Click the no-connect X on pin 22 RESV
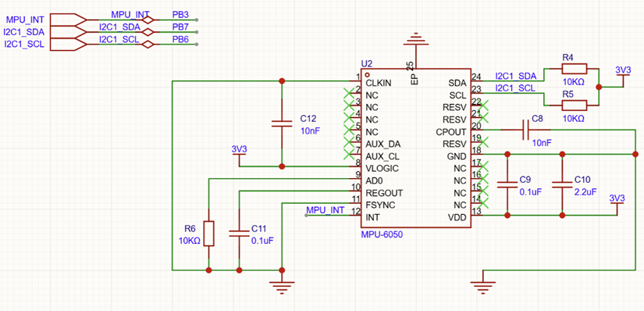Viewport: 644px width, 311px height. (484, 105)
